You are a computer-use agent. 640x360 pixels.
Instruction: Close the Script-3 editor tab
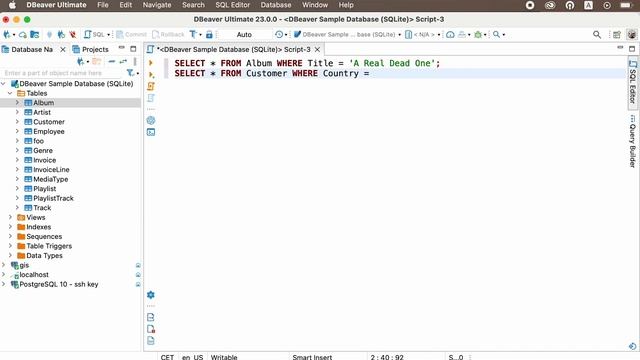tap(317, 49)
